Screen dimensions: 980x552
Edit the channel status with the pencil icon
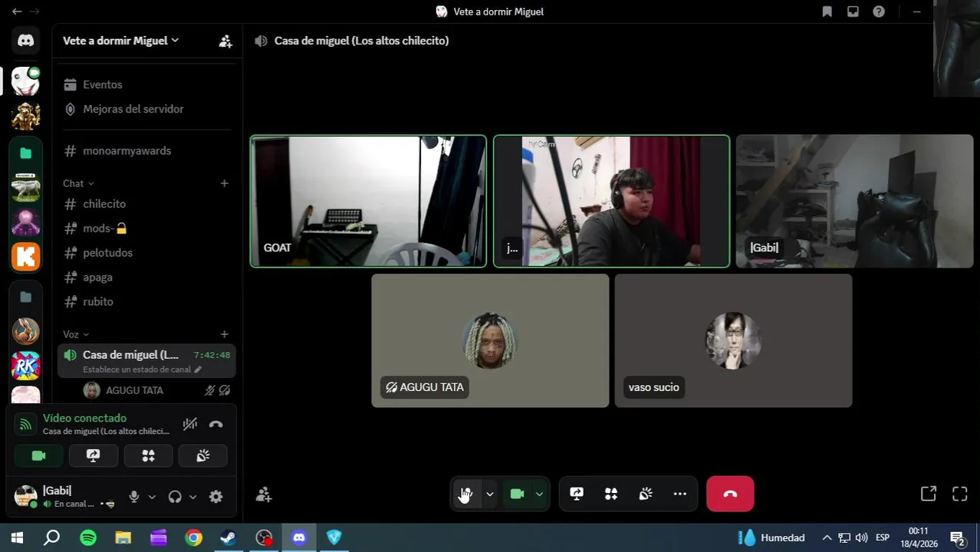click(x=198, y=370)
